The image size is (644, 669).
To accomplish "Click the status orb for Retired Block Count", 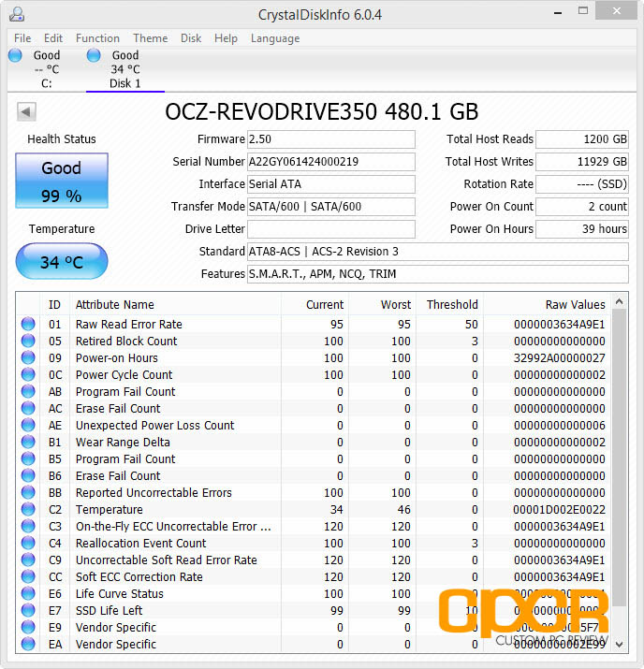I will (28, 341).
